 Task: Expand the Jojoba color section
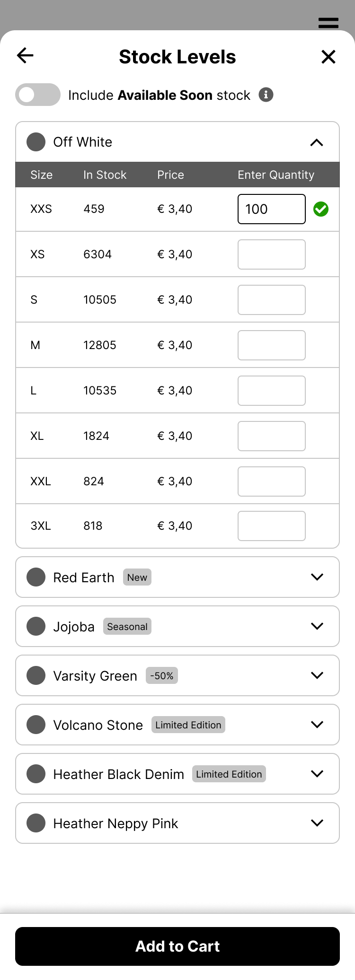(317, 626)
